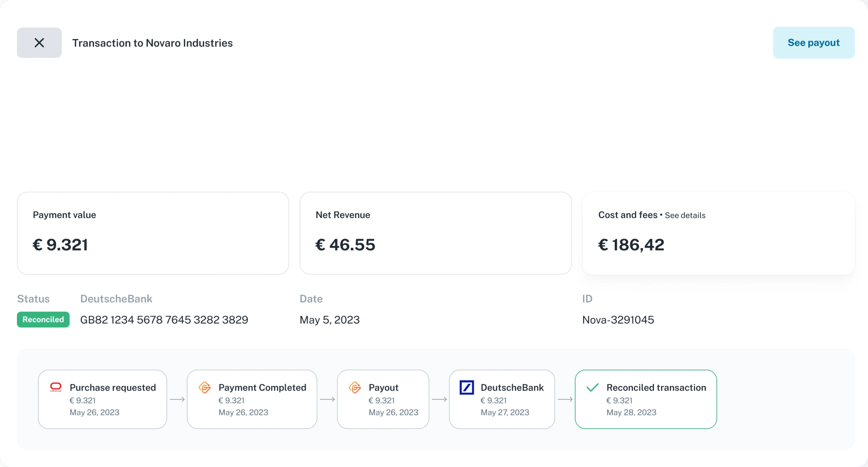Click the transaction ID Nova-3291045
This screenshot has width=868, height=467.
click(x=618, y=320)
